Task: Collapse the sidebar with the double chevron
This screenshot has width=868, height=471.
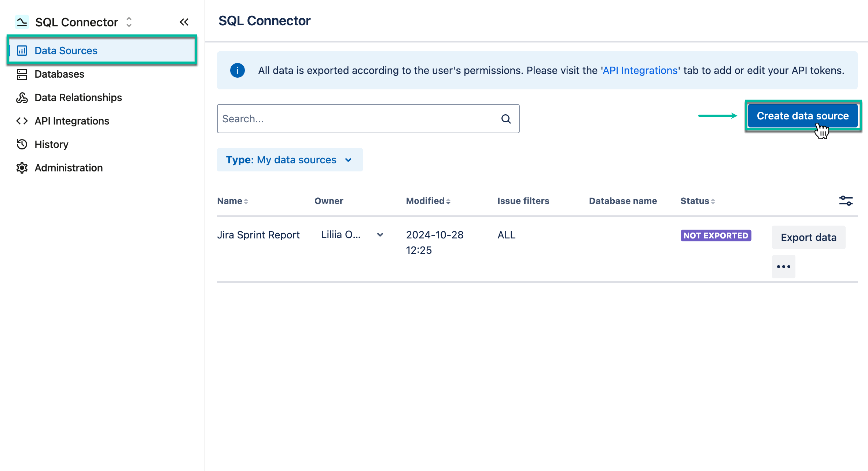Action: click(x=184, y=22)
